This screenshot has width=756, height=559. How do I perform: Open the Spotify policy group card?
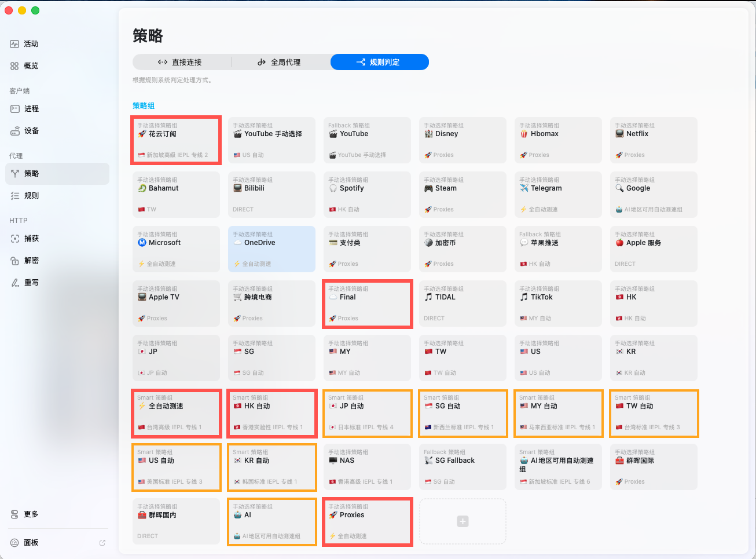click(367, 195)
